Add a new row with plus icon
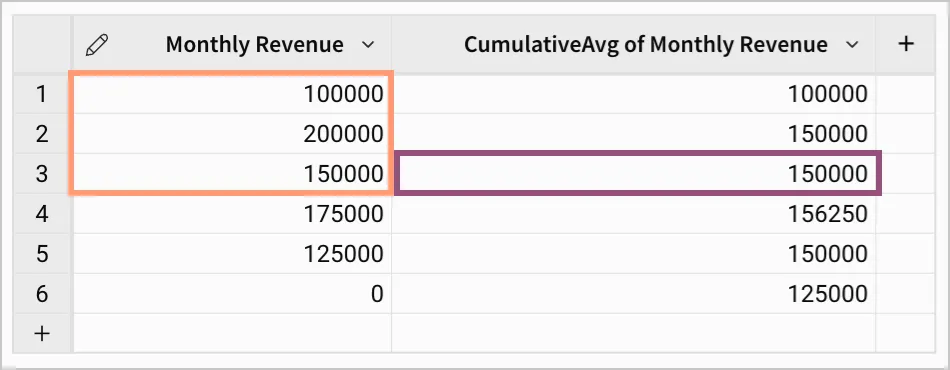 coord(41,333)
